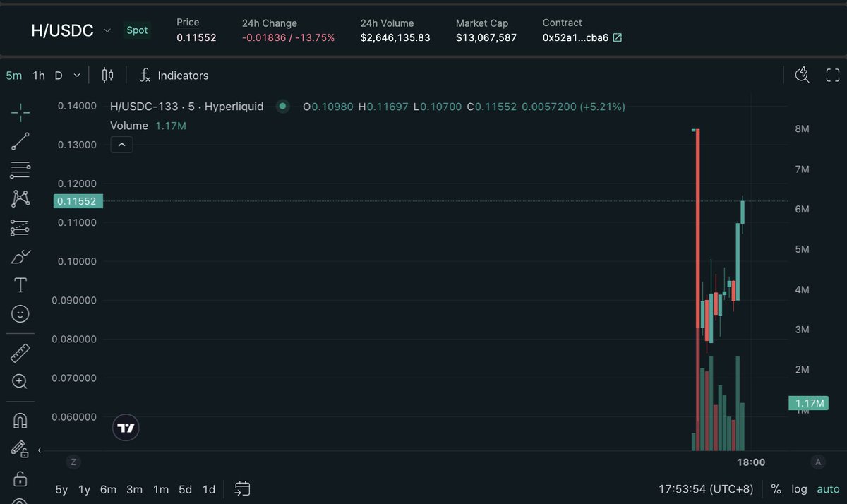The width and height of the screenshot is (847, 504).
Task: Toggle magnet mode for drawings
Action: tap(20, 421)
